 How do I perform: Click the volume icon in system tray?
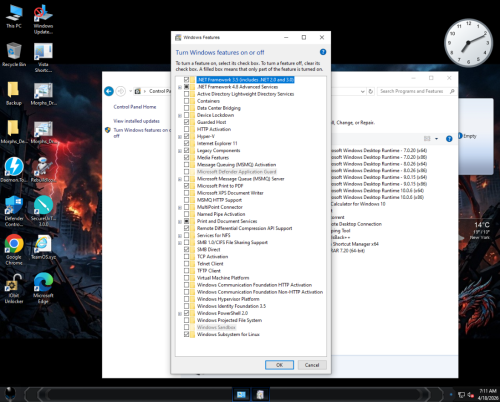click(470, 395)
